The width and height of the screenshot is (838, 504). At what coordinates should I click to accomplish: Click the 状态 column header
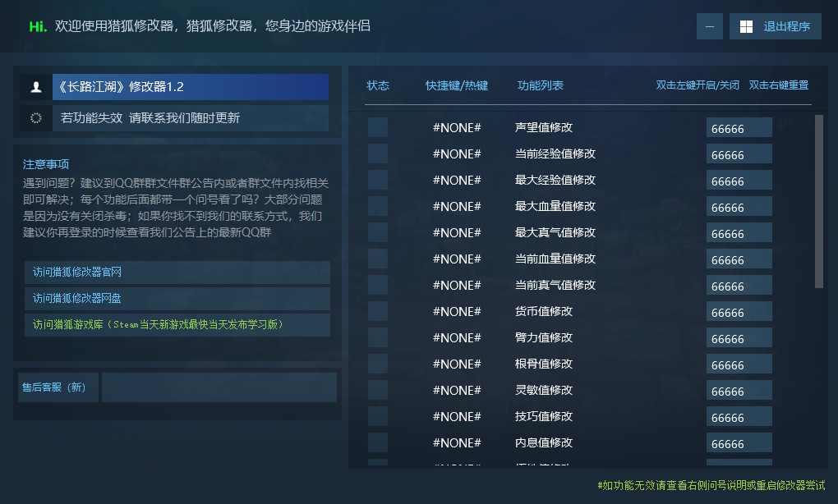coord(378,85)
